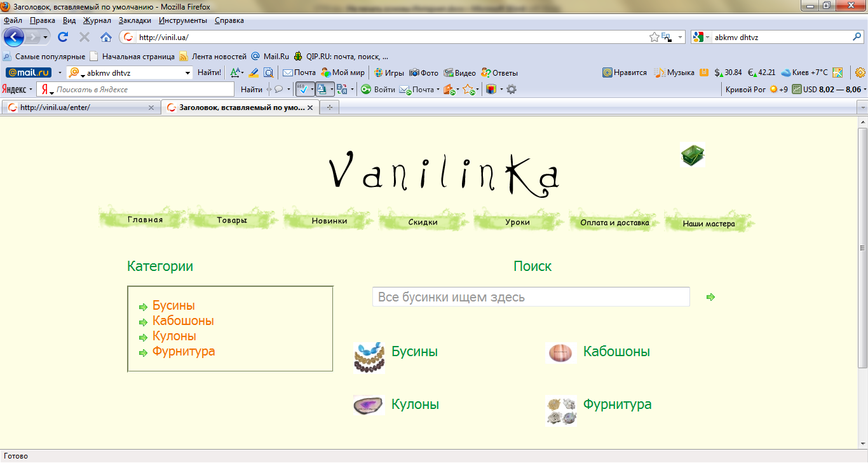Viewport: 868px width, 463px height.
Task: Expand the mail.ru logo dropdown arrow
Action: pos(60,73)
